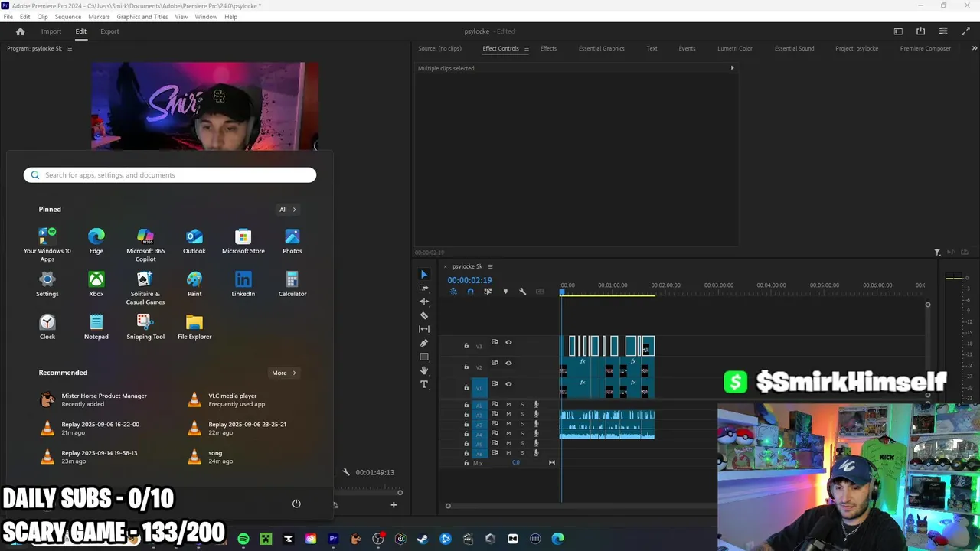Screen dimensions: 980x551
Task: Open Spotify from the taskbar
Action: [x=243, y=539]
